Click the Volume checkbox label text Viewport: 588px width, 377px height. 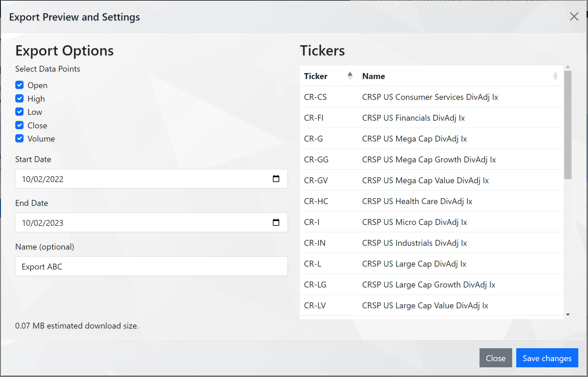coord(41,139)
